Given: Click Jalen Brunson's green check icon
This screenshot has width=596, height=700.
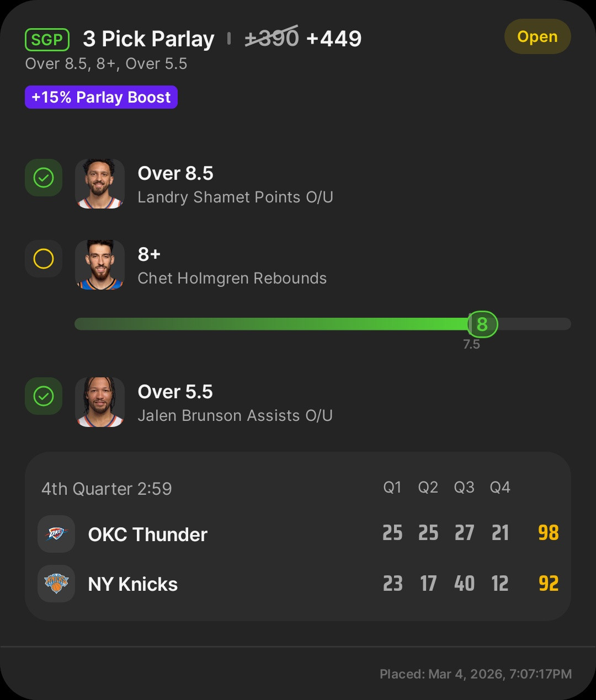Looking at the screenshot, I should (x=44, y=396).
